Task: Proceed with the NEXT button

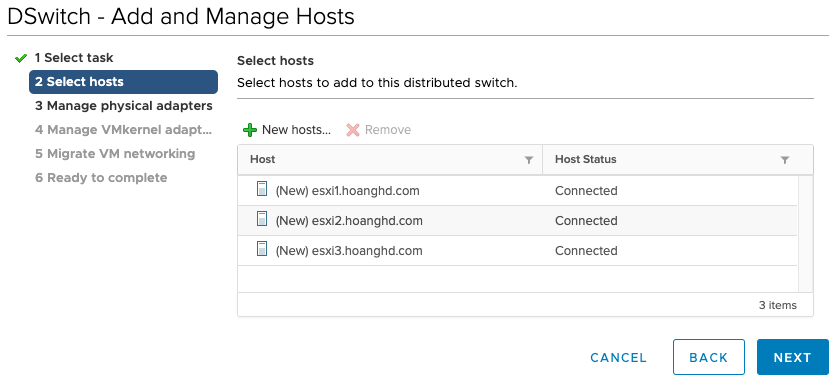Action: click(x=792, y=357)
